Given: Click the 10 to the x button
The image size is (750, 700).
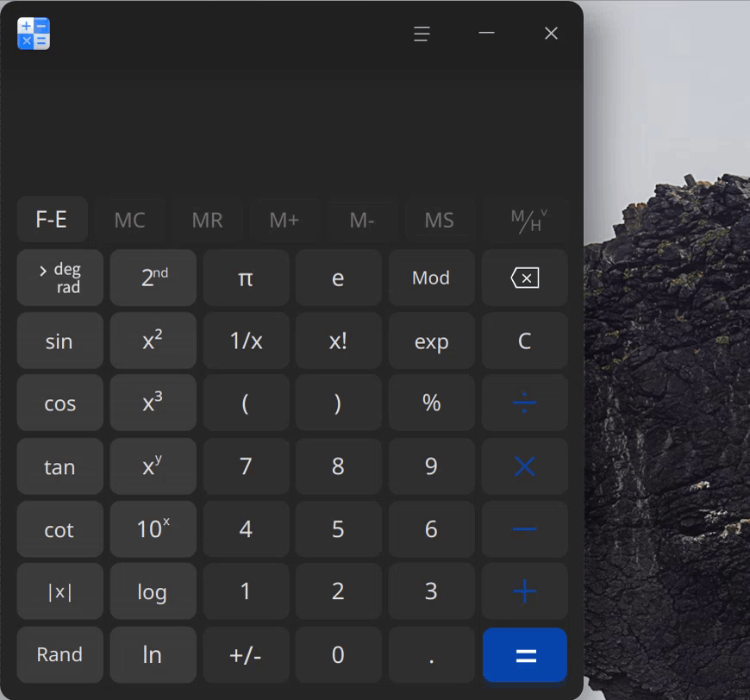Looking at the screenshot, I should click(153, 528).
